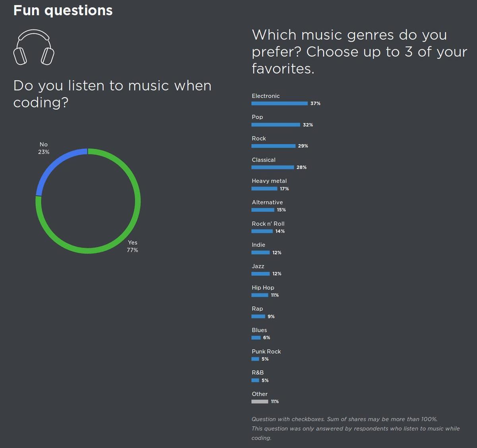This screenshot has height=448, width=477.
Task: Click the No 23% label
Action: click(x=44, y=148)
